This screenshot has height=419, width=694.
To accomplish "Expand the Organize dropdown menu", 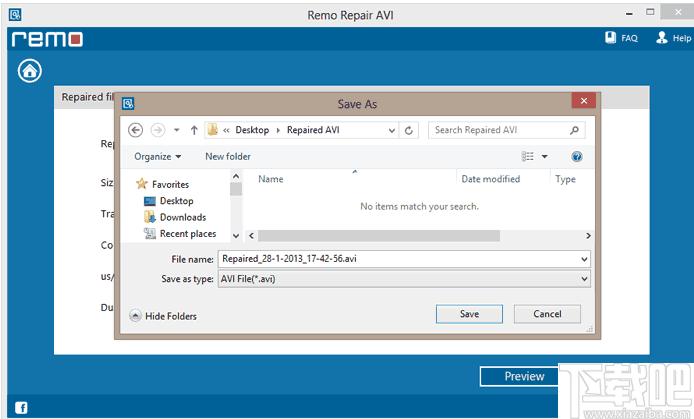I will tap(158, 157).
